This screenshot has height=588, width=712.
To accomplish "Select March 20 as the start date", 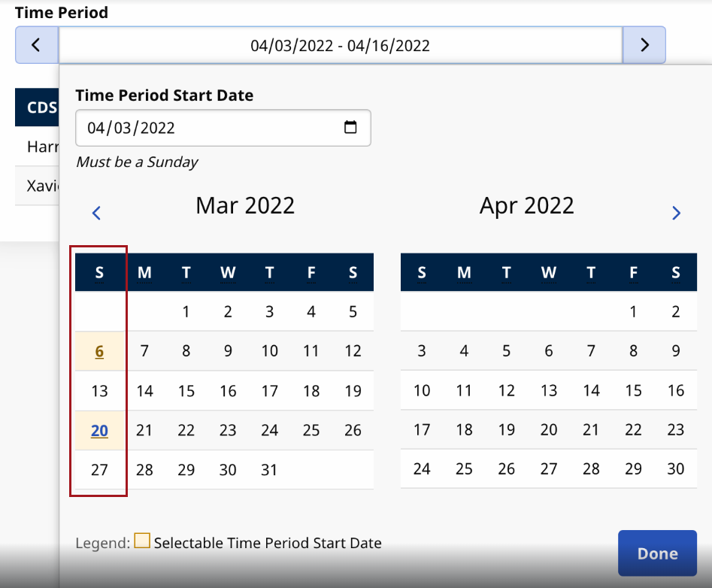I will point(99,431).
